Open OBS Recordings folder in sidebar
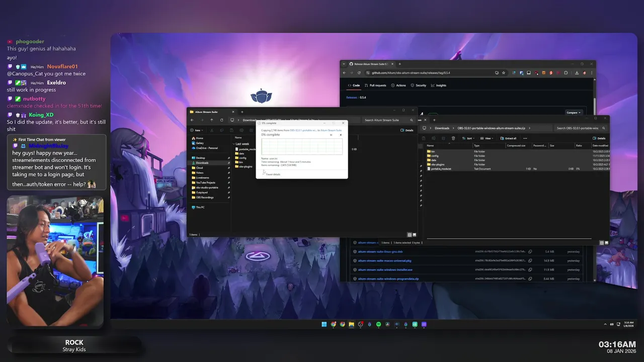Screen dimensions: 644x362 [203, 198]
